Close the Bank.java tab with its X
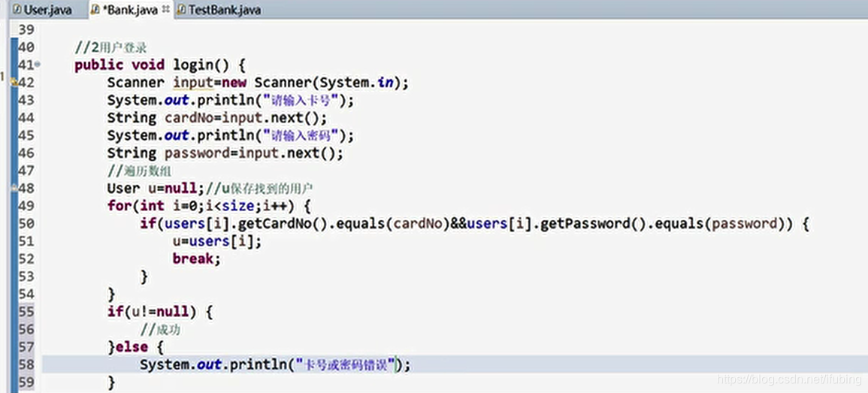 pyautogui.click(x=165, y=10)
